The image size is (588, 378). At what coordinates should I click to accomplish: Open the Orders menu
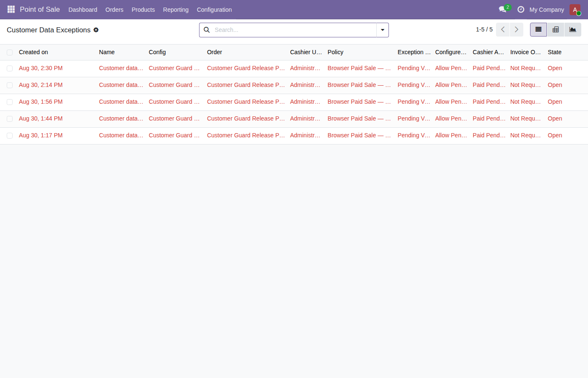[114, 10]
